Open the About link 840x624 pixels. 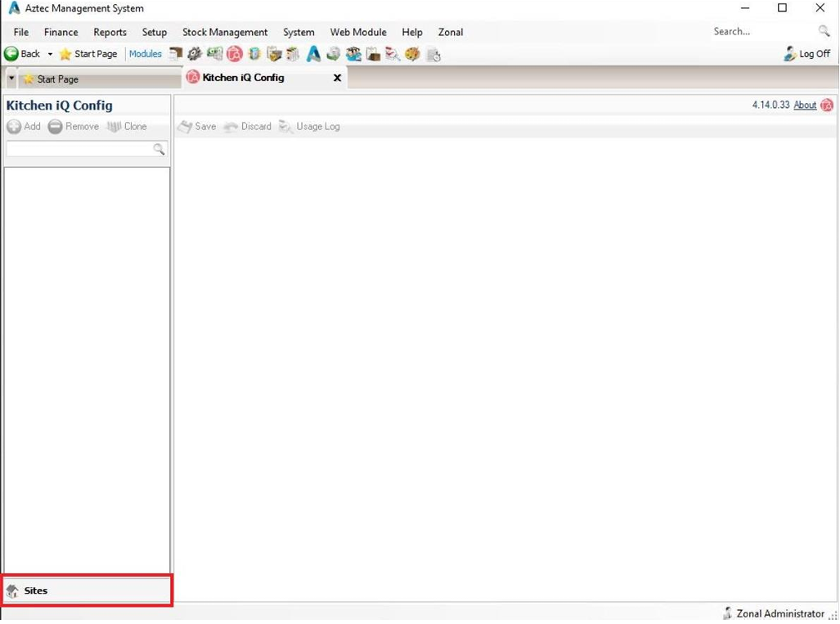point(805,105)
